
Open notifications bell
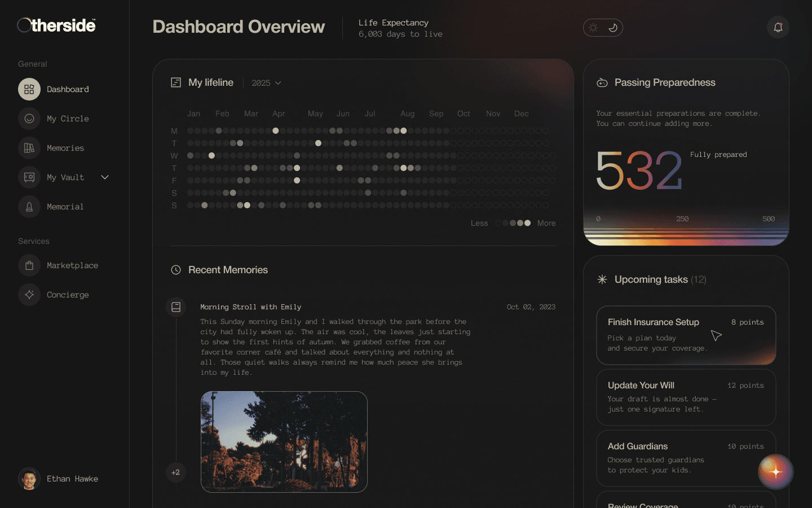[778, 27]
